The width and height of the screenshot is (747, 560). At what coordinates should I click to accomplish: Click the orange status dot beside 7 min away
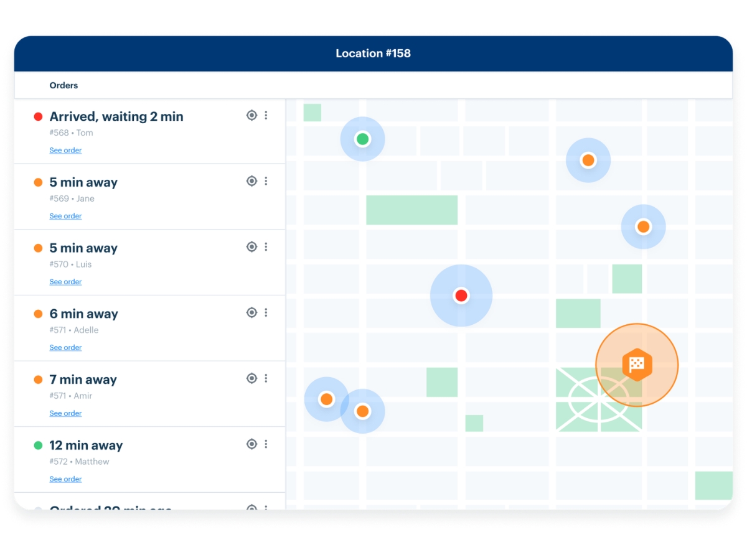click(x=38, y=380)
